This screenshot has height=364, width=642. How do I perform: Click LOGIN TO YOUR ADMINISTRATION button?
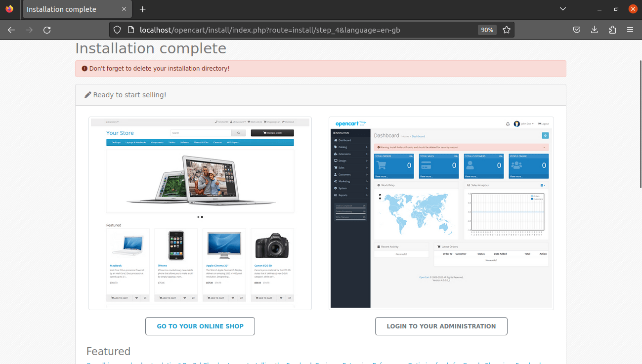click(441, 326)
